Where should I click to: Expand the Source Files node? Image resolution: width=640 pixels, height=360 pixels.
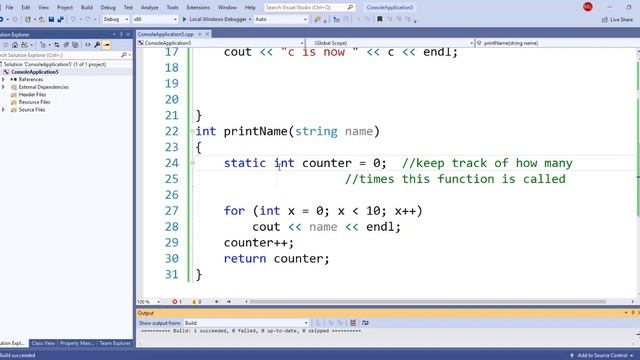[3, 110]
